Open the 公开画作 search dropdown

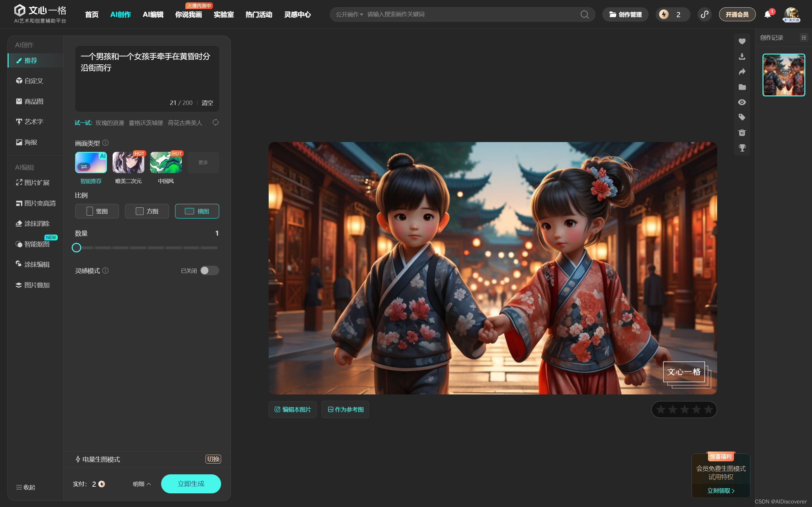tap(349, 14)
